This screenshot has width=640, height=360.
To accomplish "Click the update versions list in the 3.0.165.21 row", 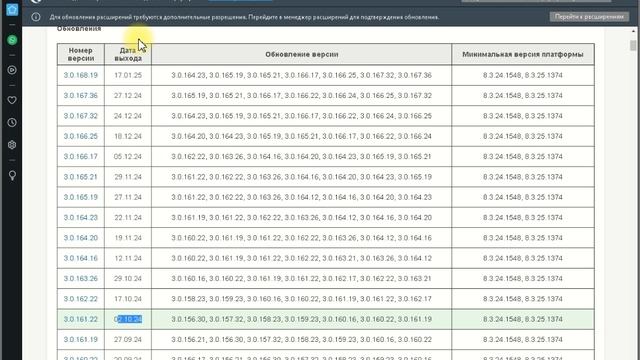I will pos(302,177).
